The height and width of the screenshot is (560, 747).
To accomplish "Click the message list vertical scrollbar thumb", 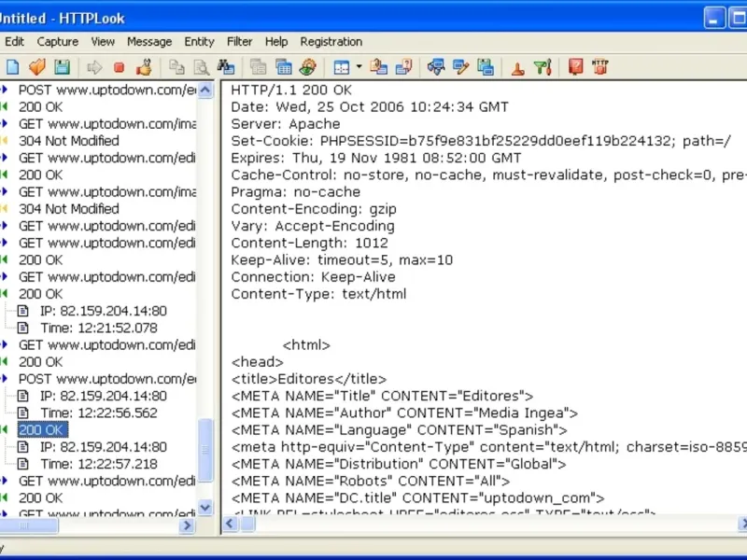I will (205, 450).
